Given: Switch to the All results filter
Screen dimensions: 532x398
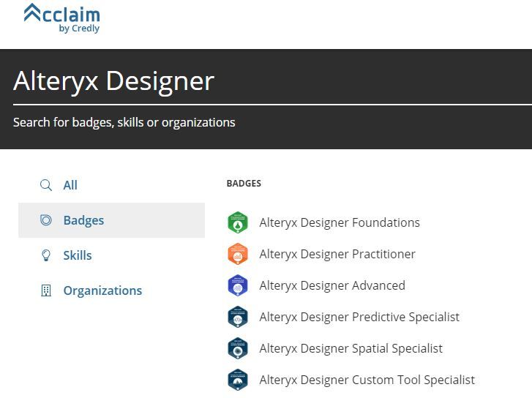Looking at the screenshot, I should tap(70, 185).
